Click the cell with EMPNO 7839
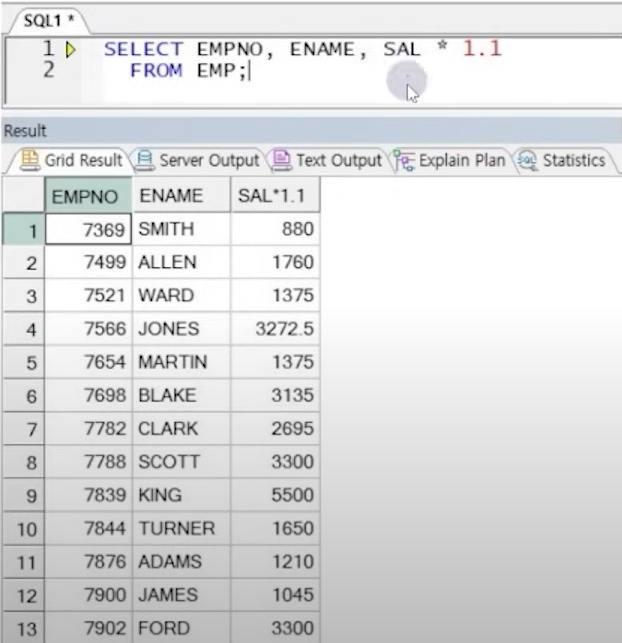 (88, 495)
